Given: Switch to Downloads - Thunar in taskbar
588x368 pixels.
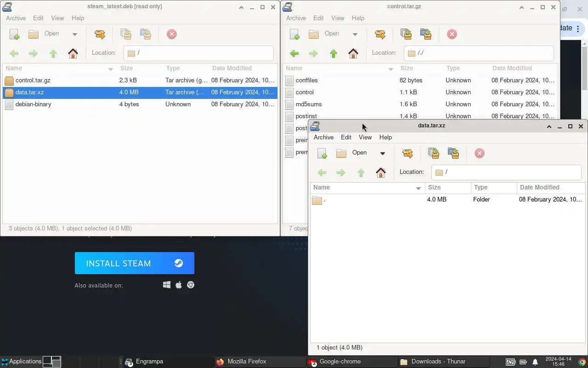Looking at the screenshot, I should point(444,362).
